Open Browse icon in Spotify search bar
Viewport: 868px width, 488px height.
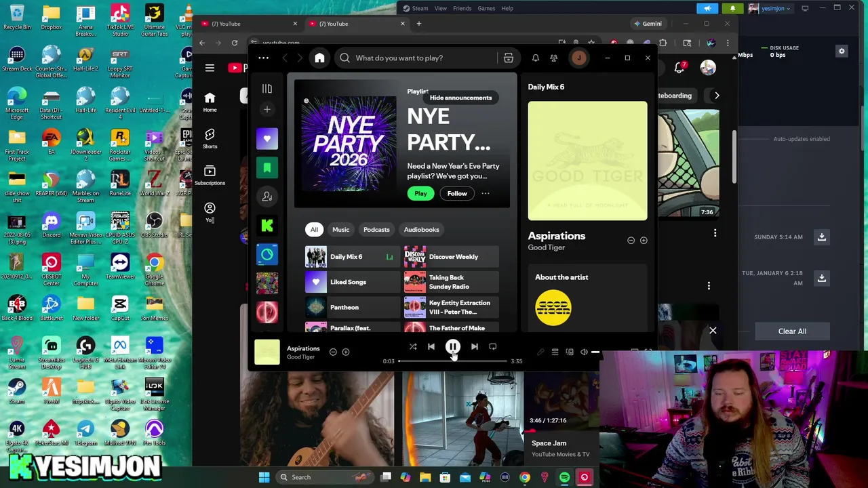tap(508, 58)
